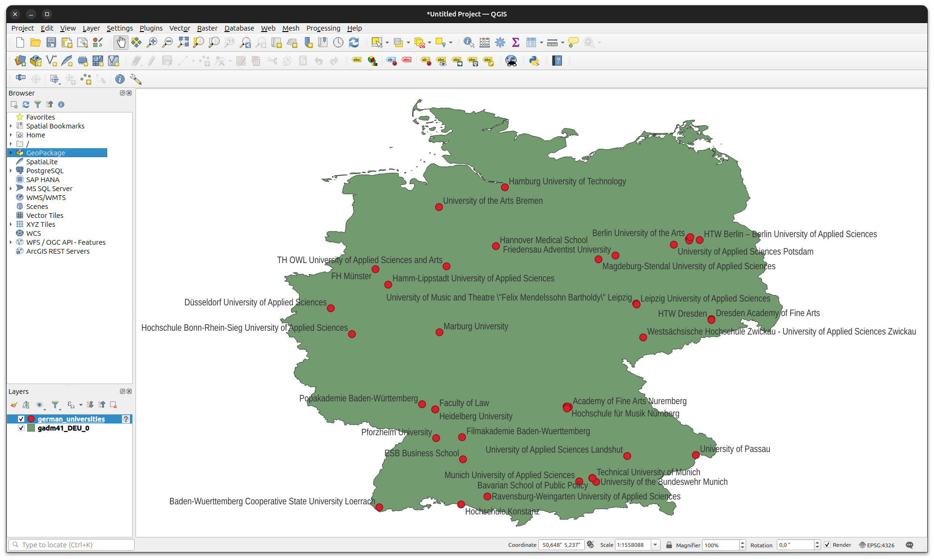The width and height of the screenshot is (934, 560).
Task: Expand the GeoPackage tree node
Action: pos(11,153)
